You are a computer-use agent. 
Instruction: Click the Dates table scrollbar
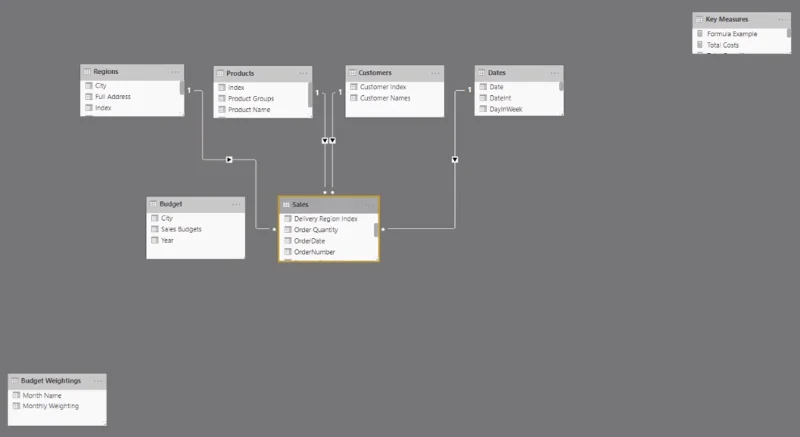[x=561, y=86]
